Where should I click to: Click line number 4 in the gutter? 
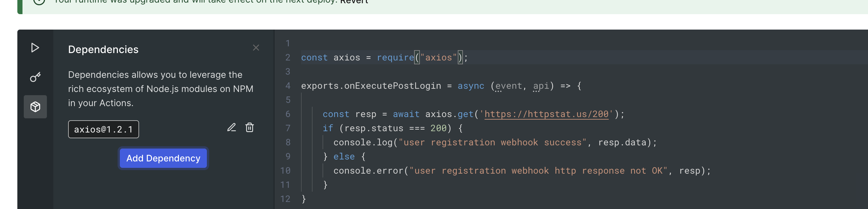288,86
